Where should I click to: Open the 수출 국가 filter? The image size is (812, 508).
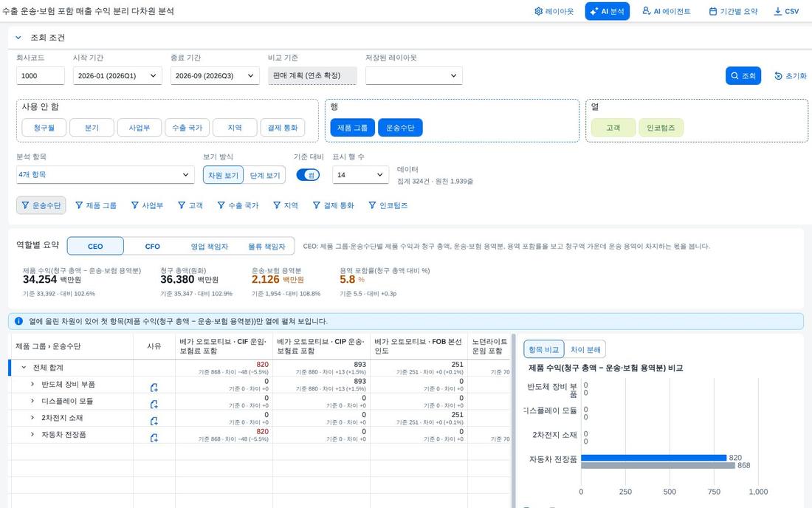pyautogui.click(x=238, y=205)
